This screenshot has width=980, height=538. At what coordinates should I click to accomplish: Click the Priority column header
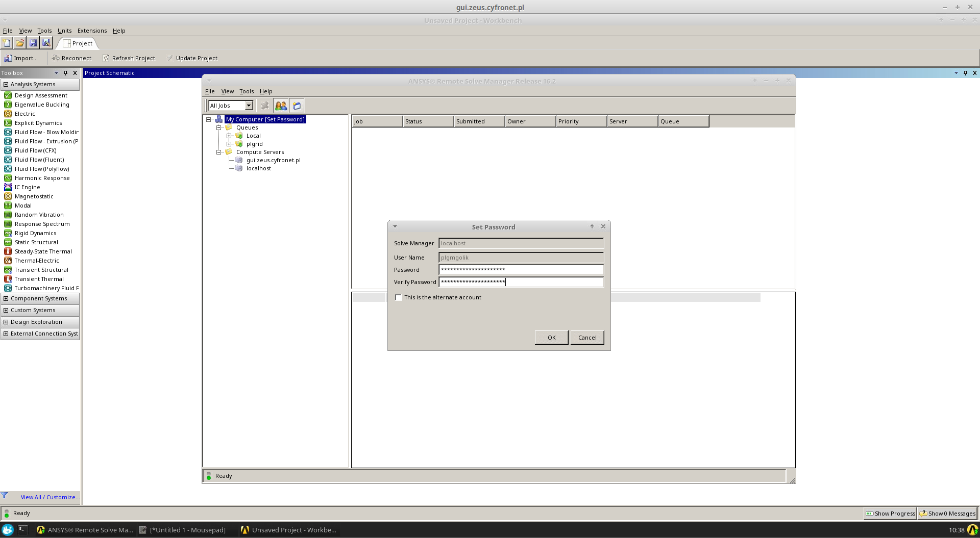click(x=581, y=121)
